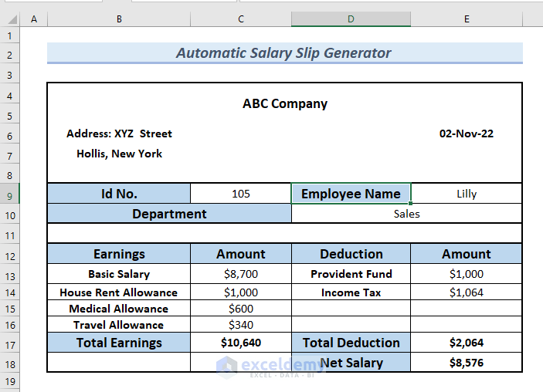
Task: Click the $1,000 House Rent Allowance amount
Action: 241,292
